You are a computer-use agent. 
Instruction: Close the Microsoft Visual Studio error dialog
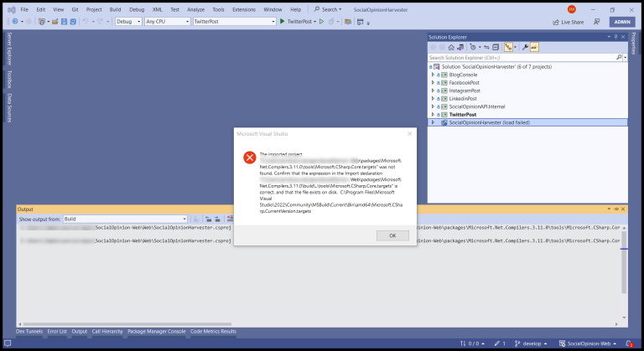409,134
